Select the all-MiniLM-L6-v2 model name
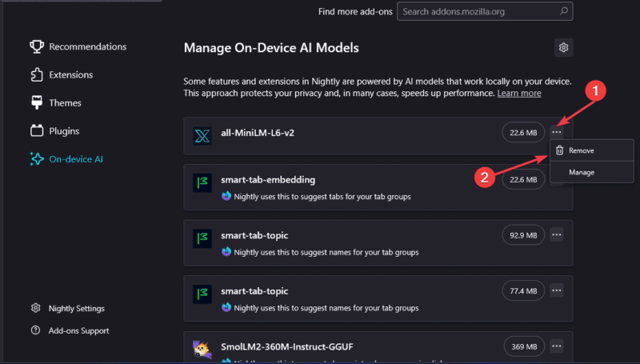 [258, 133]
